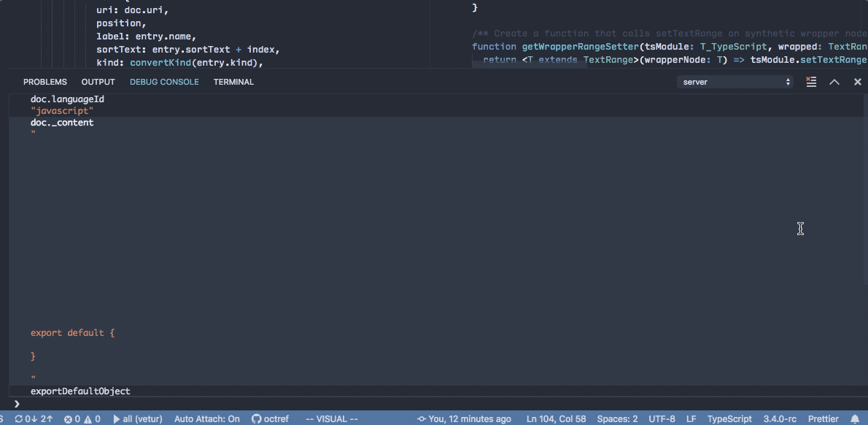Click export default { output line
The height and width of the screenshot is (425, 868).
click(x=72, y=333)
